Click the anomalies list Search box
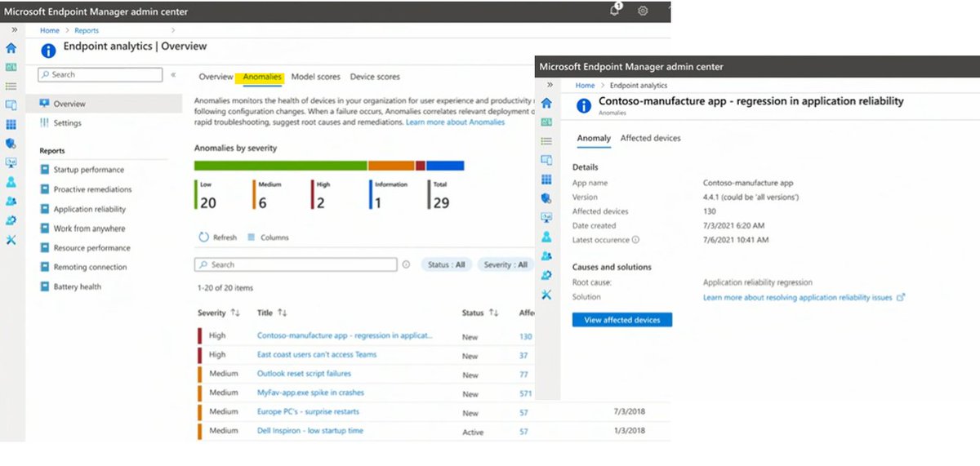The image size is (980, 466). point(296,264)
